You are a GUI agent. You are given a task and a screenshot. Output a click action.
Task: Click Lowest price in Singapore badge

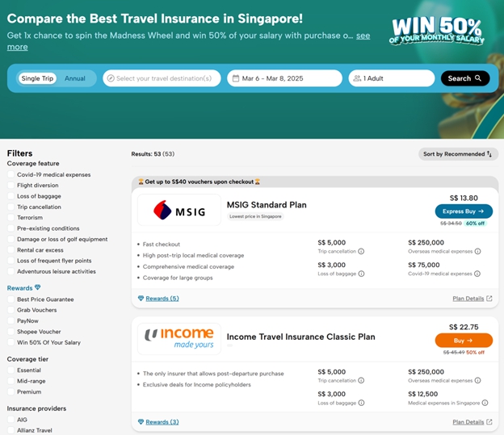click(255, 216)
